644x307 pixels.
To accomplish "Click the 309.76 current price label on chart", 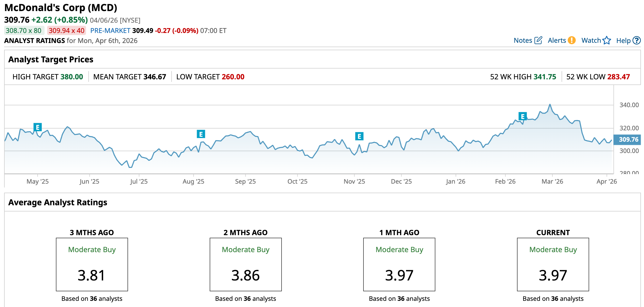I will pos(629,140).
